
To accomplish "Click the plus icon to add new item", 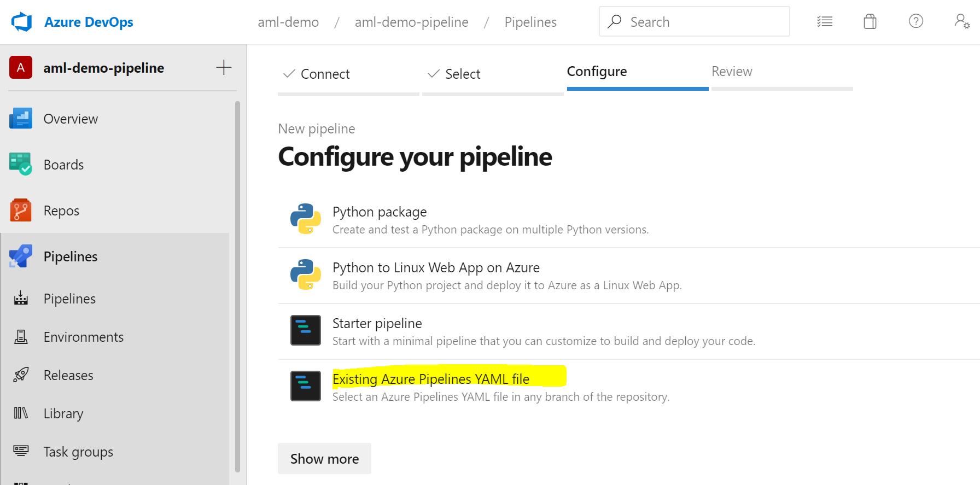I will pos(224,68).
